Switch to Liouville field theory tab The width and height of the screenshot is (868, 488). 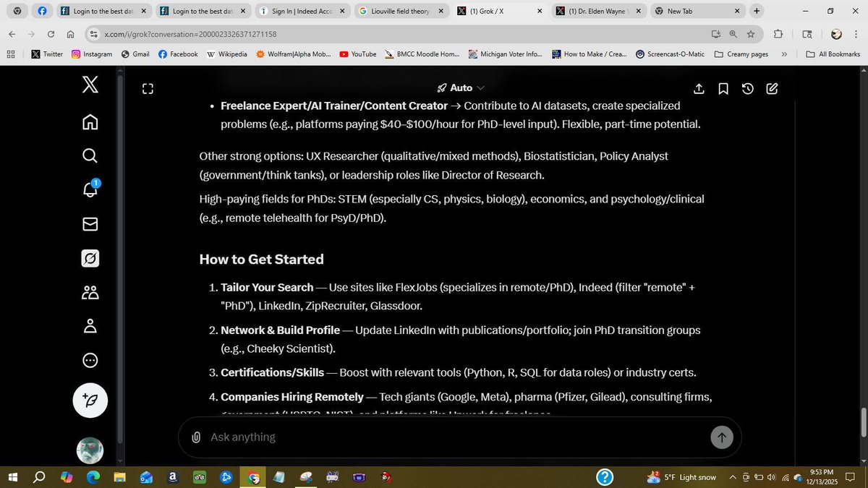[x=401, y=12]
